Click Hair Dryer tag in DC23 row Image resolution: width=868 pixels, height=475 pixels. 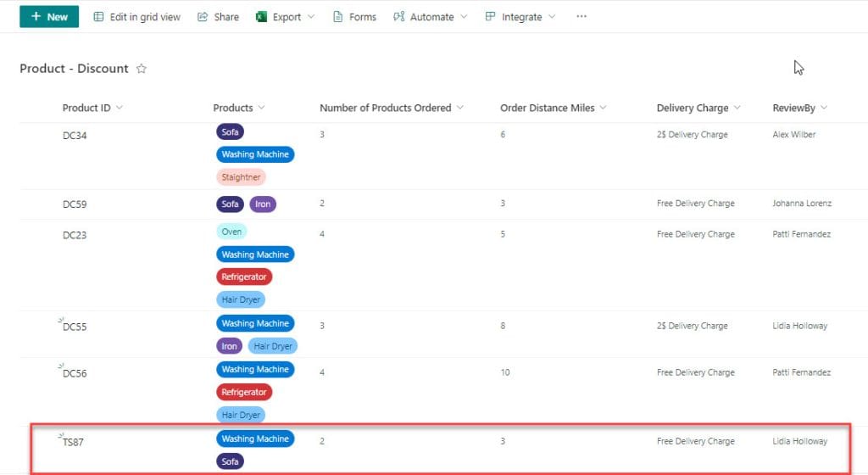[x=241, y=299]
